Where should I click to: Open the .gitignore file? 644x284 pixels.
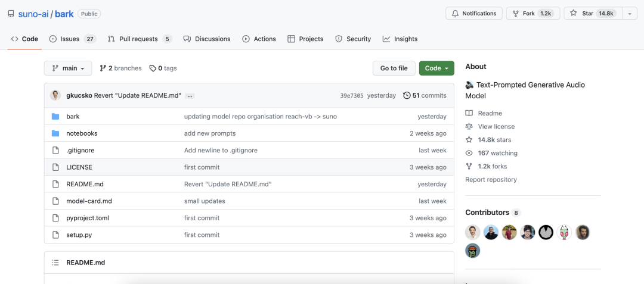click(80, 151)
